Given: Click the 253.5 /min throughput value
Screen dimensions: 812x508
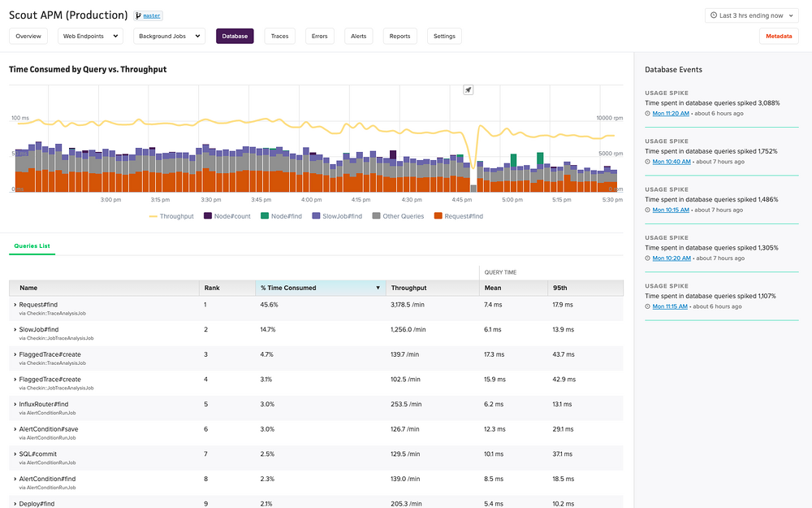Looking at the screenshot, I should (x=406, y=404).
